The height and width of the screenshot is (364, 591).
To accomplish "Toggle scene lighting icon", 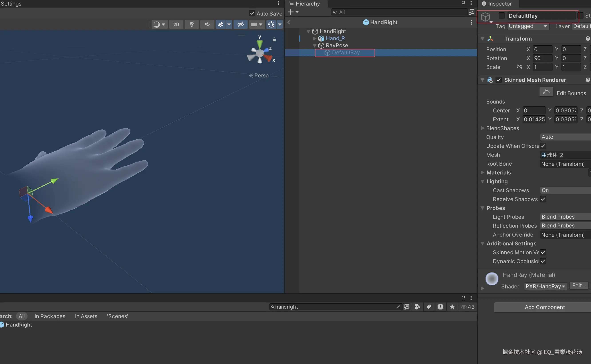I will (192, 24).
